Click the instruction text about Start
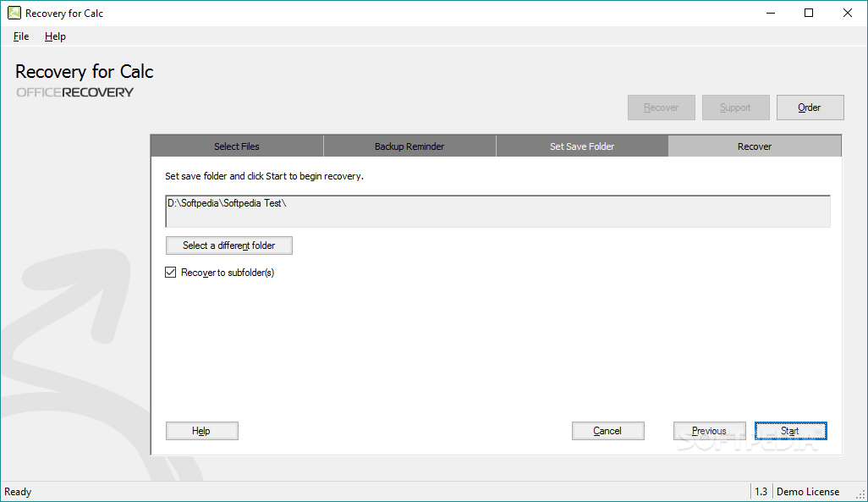 point(264,176)
